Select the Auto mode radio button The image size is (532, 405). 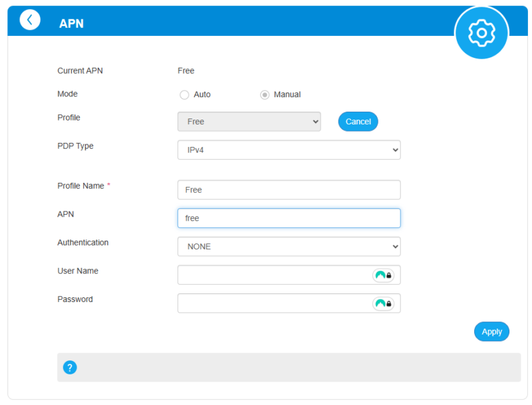[x=184, y=94]
